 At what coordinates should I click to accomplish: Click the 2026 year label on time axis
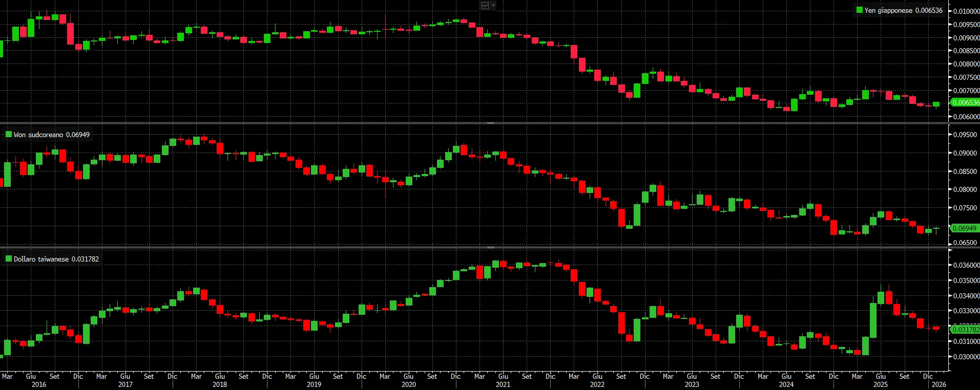(939, 384)
